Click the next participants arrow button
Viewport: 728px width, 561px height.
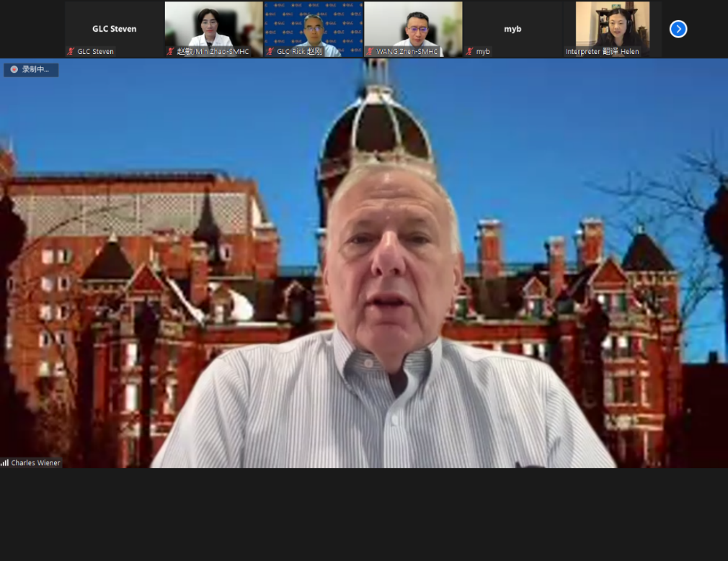pyautogui.click(x=678, y=29)
